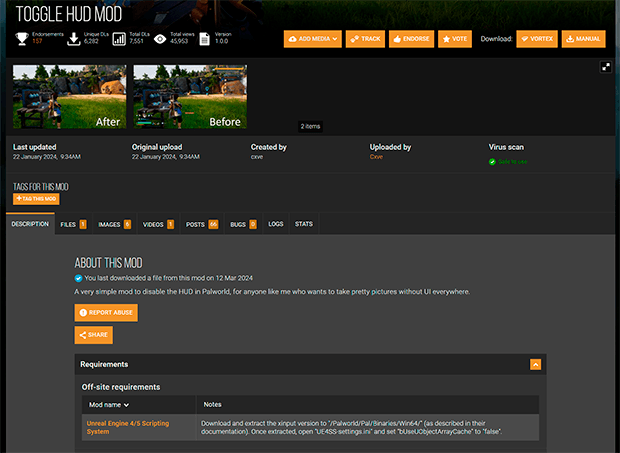Report abuse for this mod
This screenshot has height=453, width=620.
click(106, 313)
